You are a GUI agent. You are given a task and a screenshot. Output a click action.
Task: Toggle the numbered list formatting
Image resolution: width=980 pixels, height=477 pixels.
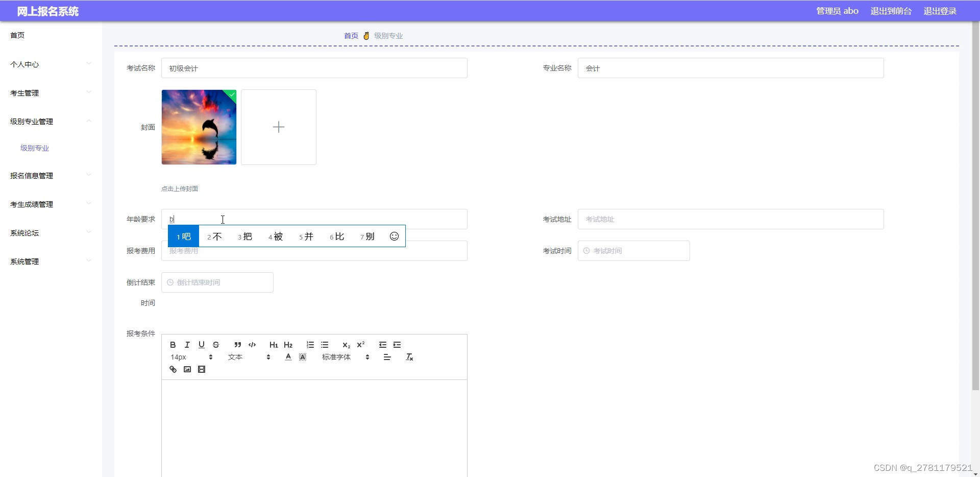click(309, 345)
